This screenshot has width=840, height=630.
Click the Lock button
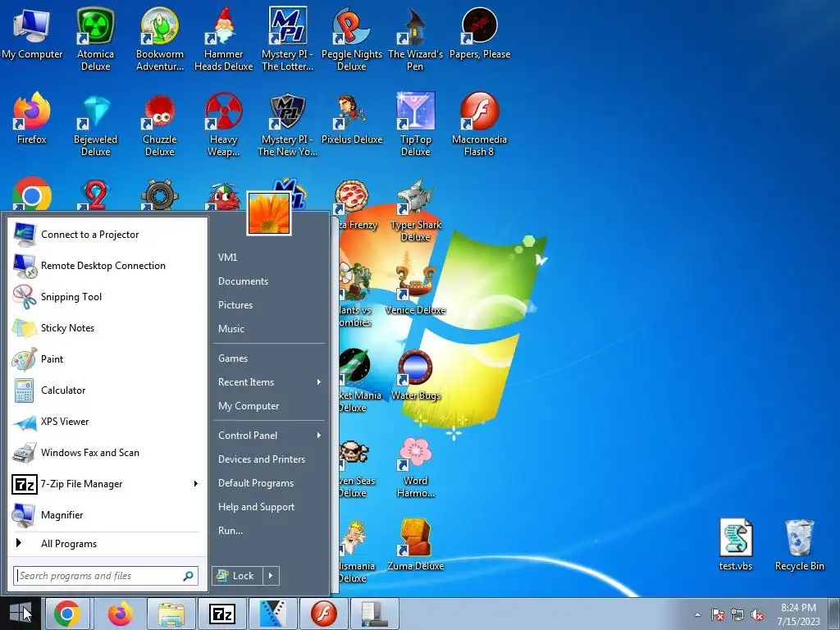coord(238,576)
